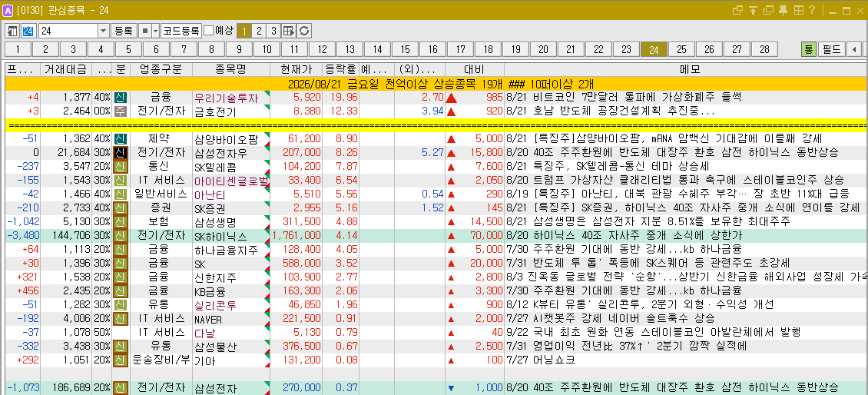Viewport: 868px width, 395px height.
Task: Sort by the 현재가 column header
Action: [x=297, y=69]
